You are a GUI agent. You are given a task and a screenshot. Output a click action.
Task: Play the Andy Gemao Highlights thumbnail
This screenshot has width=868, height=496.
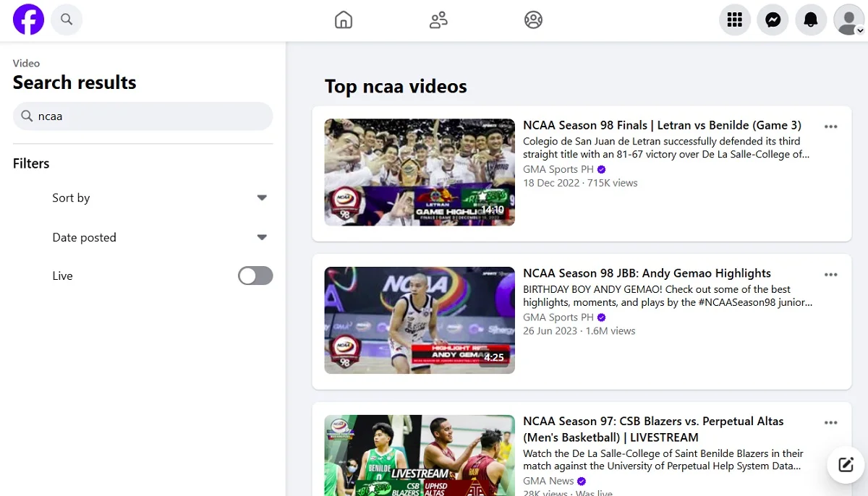click(420, 320)
